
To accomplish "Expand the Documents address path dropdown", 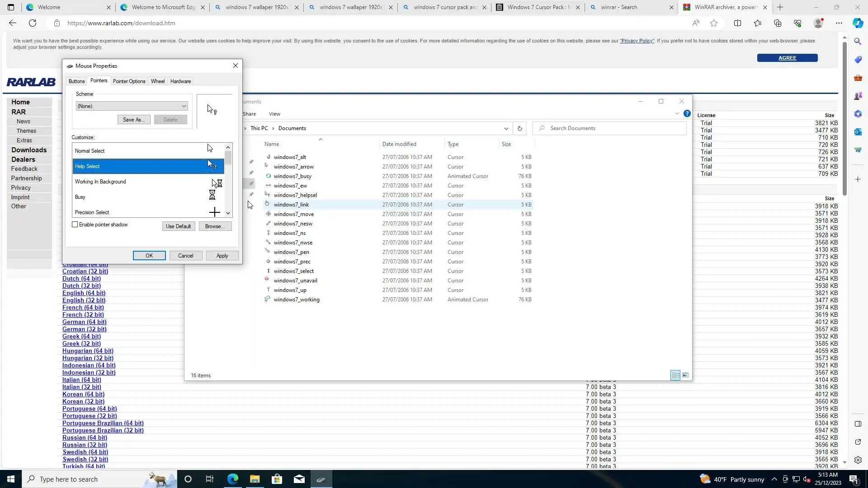I will [506, 128].
